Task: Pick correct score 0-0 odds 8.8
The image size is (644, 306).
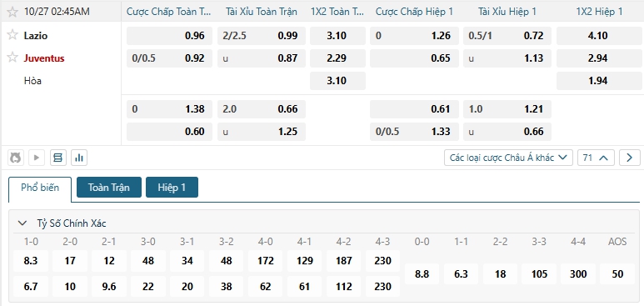Action: 422,274
